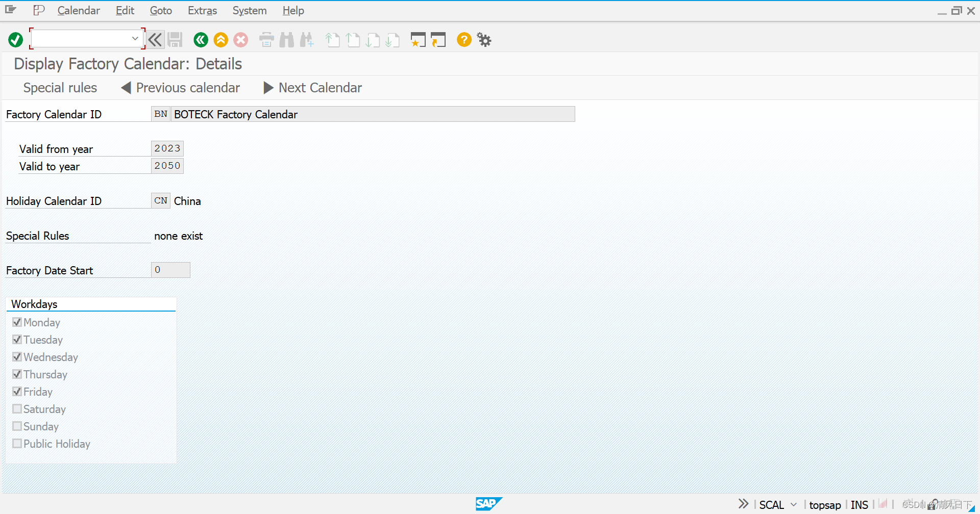This screenshot has width=980, height=514.
Task: Click the Print icon
Action: pos(266,39)
